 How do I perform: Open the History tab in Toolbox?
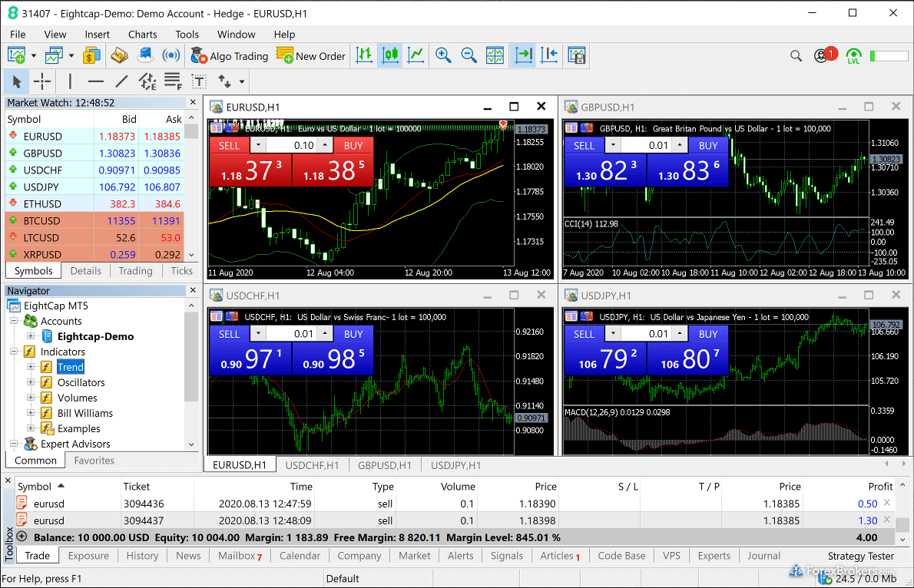(x=142, y=556)
